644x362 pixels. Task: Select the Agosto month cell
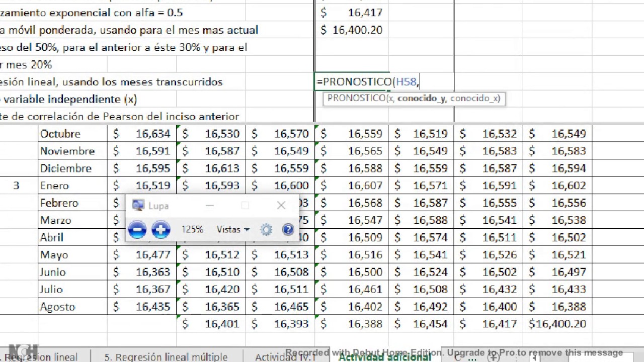[x=72, y=307]
